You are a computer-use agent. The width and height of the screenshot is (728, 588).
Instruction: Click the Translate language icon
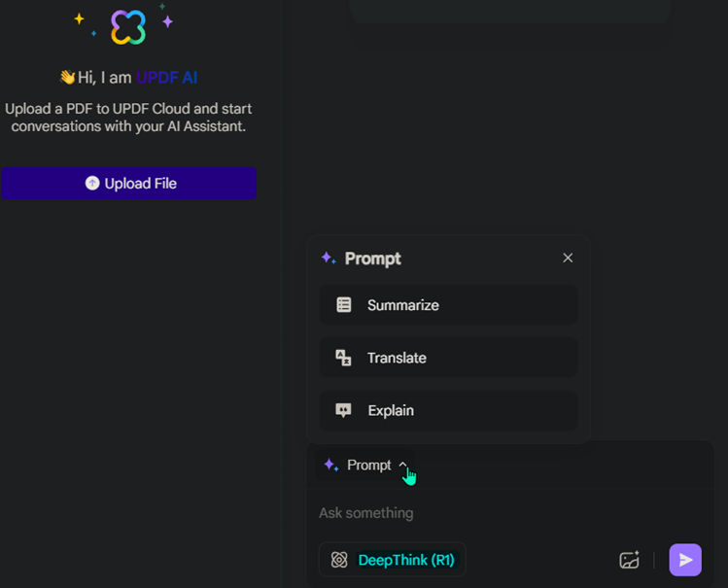343,358
